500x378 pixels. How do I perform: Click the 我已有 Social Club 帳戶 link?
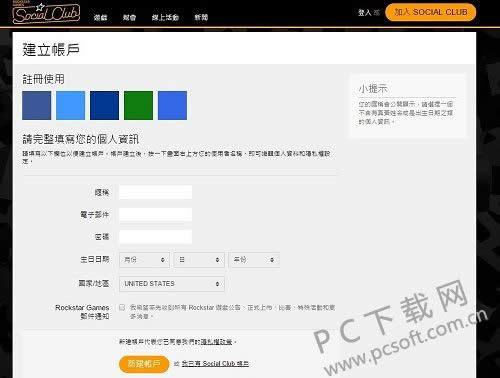215,363
